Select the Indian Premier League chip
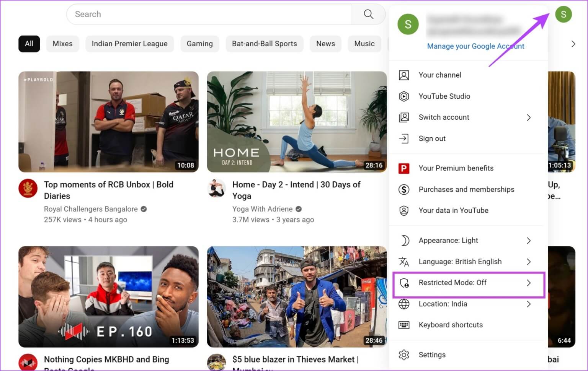The width and height of the screenshot is (588, 371). tap(129, 44)
